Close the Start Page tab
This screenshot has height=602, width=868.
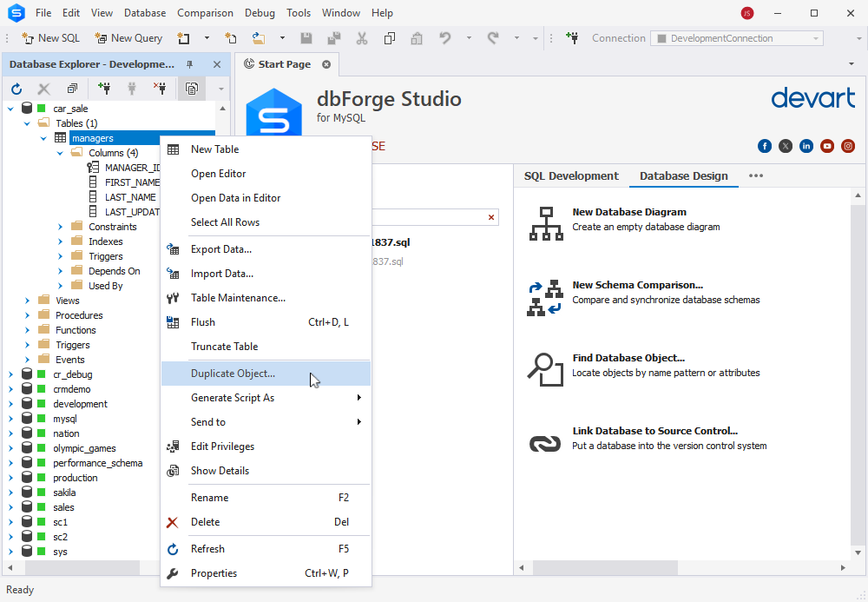click(x=326, y=64)
